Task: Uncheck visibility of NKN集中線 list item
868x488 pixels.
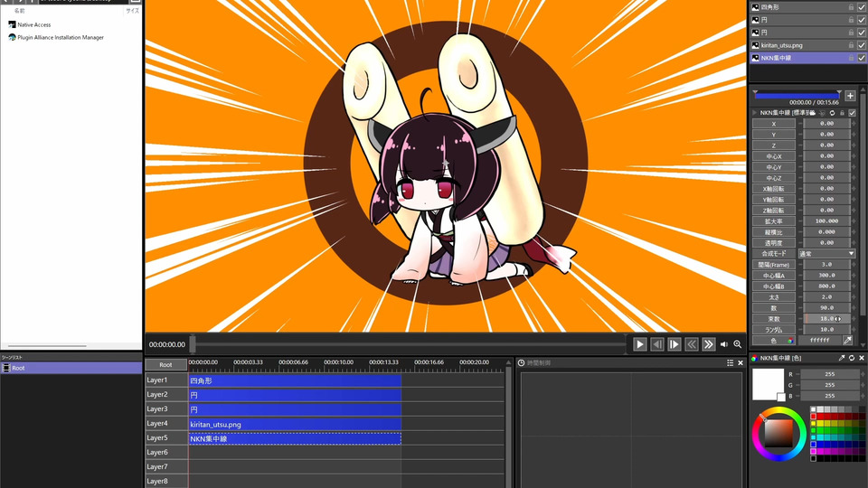Action: point(862,58)
